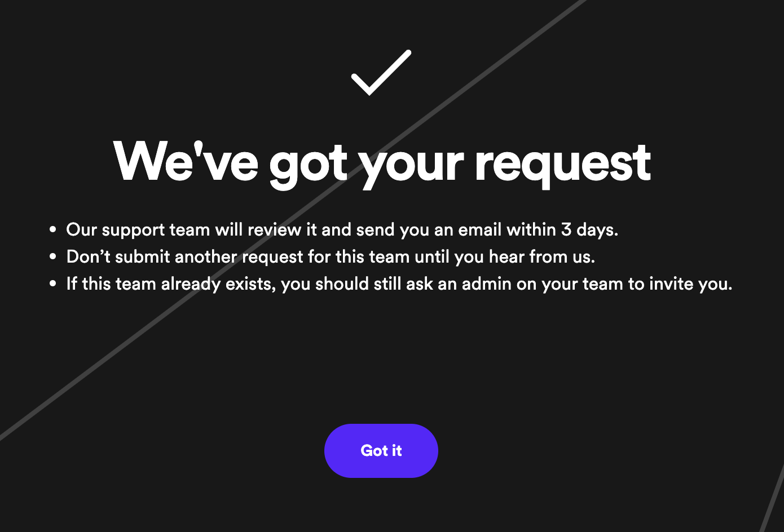Click the word "admin" in the last bullet

tap(486, 284)
